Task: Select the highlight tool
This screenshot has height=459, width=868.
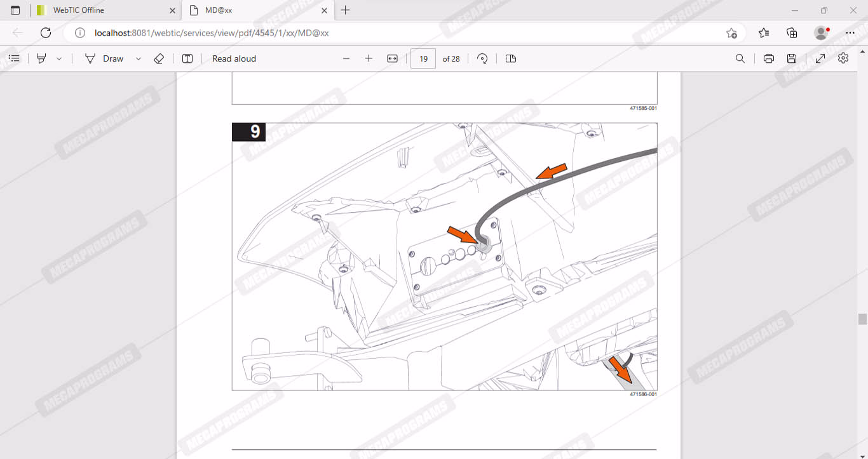Action: 41,58
